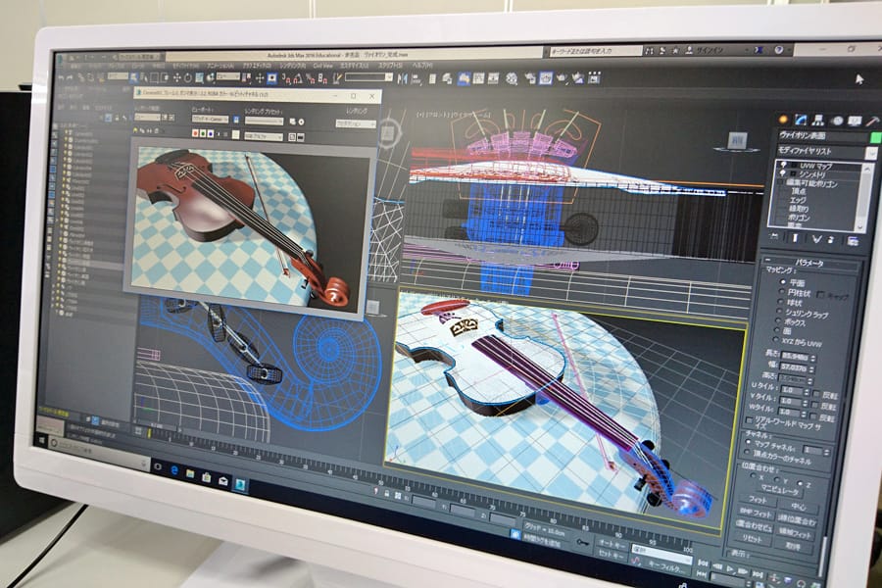Select the Z alignment radio button

coord(801,483)
